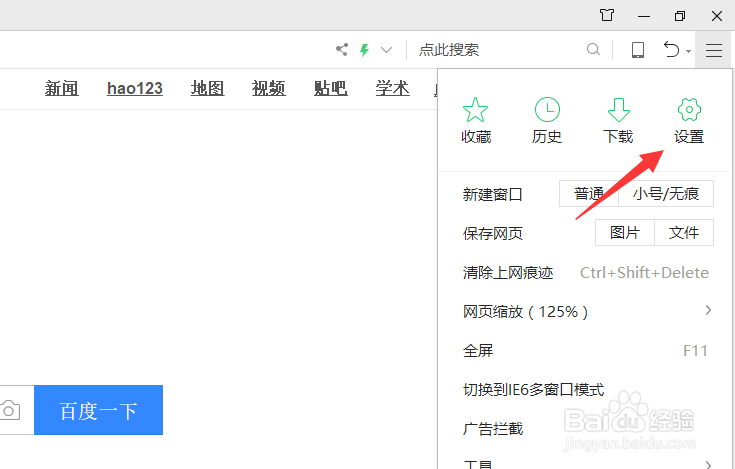Select 清除上网痕迹 menu entry
Image resolution: width=735 pixels, height=469 pixels.
click(585, 273)
